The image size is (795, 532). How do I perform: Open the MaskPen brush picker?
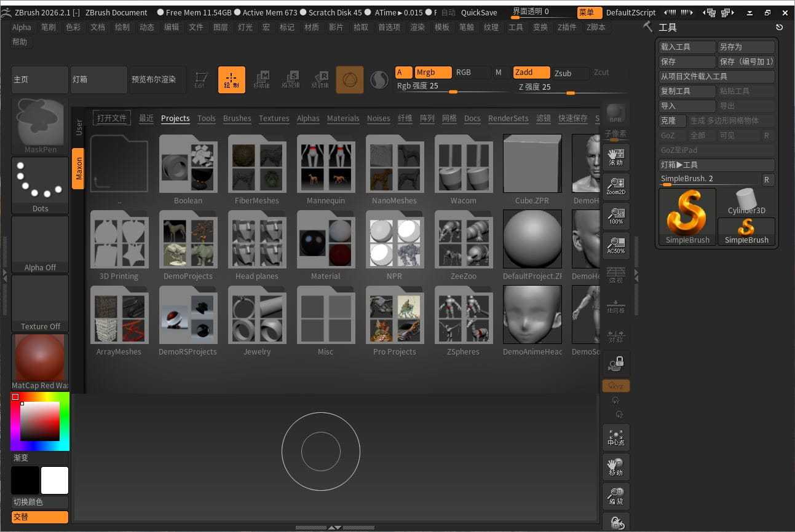coord(41,126)
